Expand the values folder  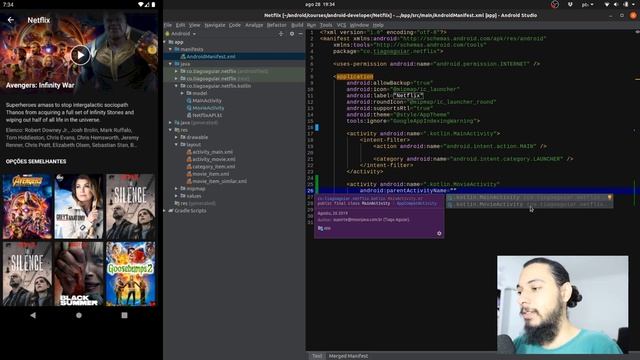(x=176, y=196)
